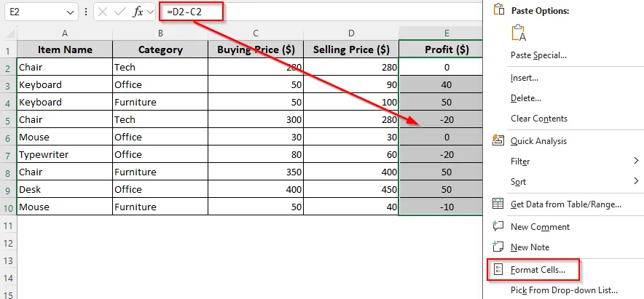The height and width of the screenshot is (299, 644).
Task: Select column D header
Action: (x=351, y=33)
